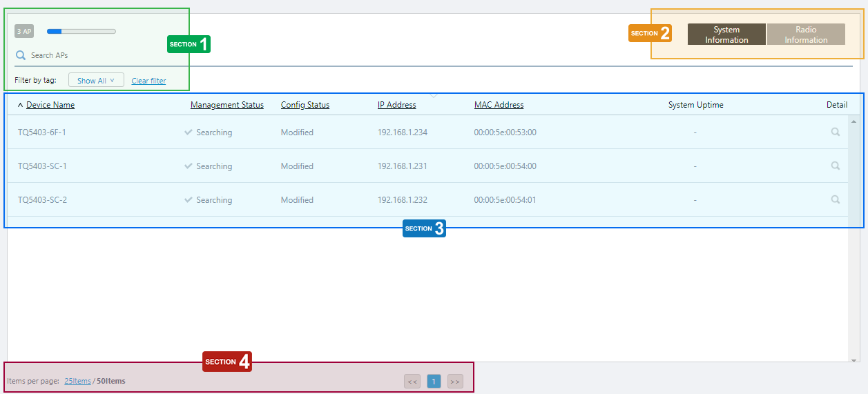Set items per page to 25Items
The image size is (868, 394).
point(77,381)
